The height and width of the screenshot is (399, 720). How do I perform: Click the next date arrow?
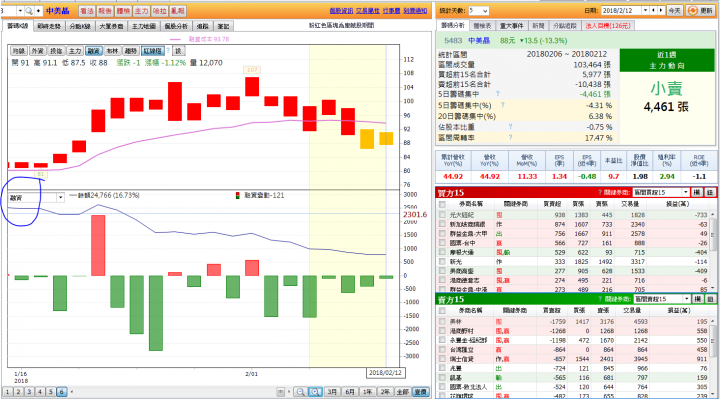661,10
